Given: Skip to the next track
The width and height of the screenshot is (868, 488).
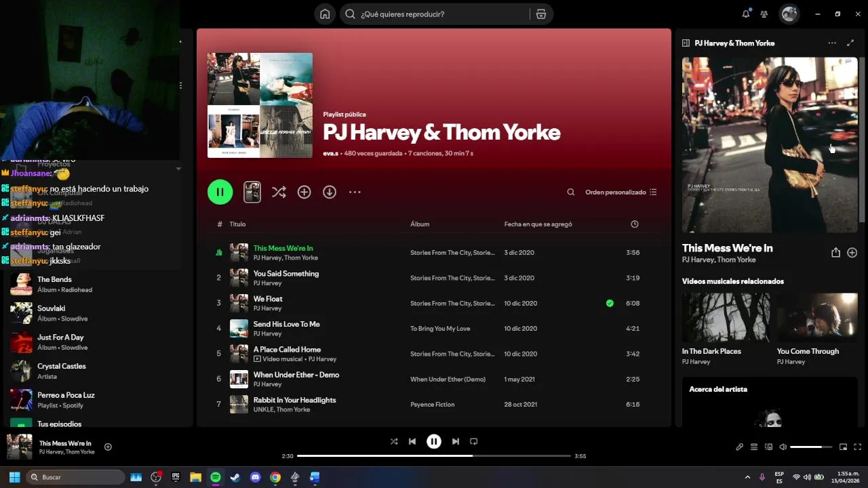Looking at the screenshot, I should click(456, 441).
